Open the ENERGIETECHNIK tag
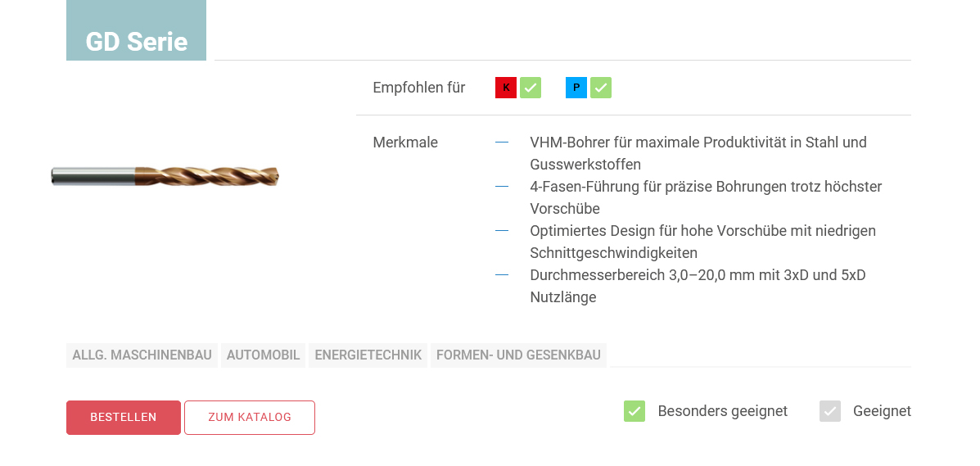 [368, 355]
